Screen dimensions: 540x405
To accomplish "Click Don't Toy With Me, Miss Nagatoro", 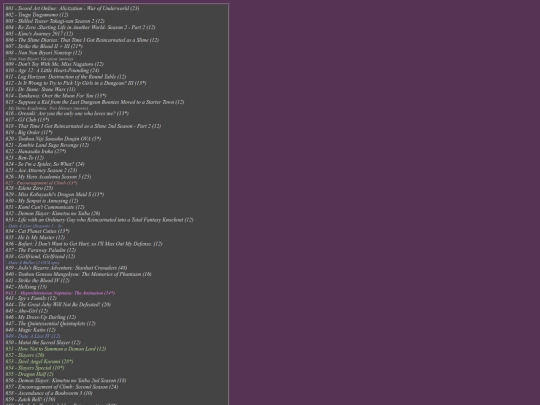I will pyautogui.click(x=54, y=64).
